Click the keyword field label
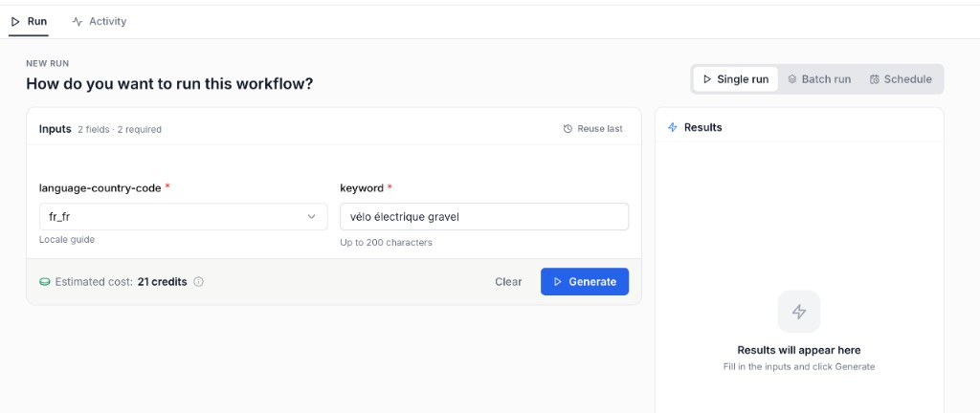Screen dimensions: 980x413 [361, 187]
